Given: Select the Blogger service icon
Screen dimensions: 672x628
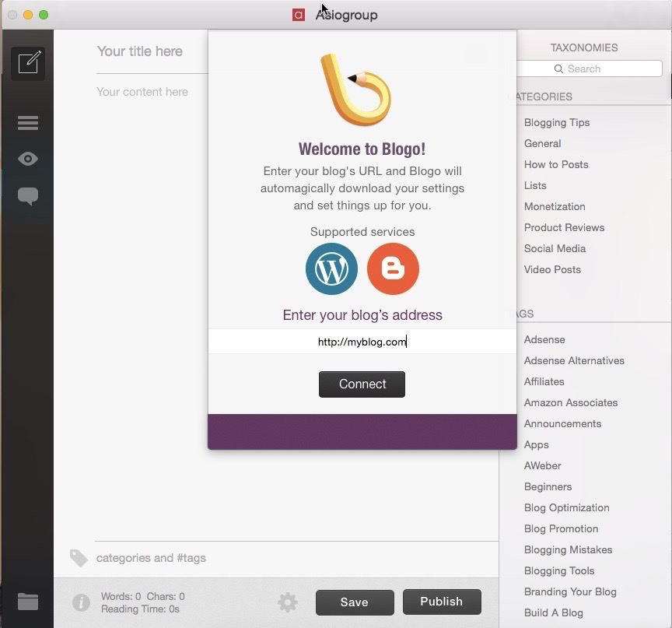Looking at the screenshot, I should pos(393,269).
